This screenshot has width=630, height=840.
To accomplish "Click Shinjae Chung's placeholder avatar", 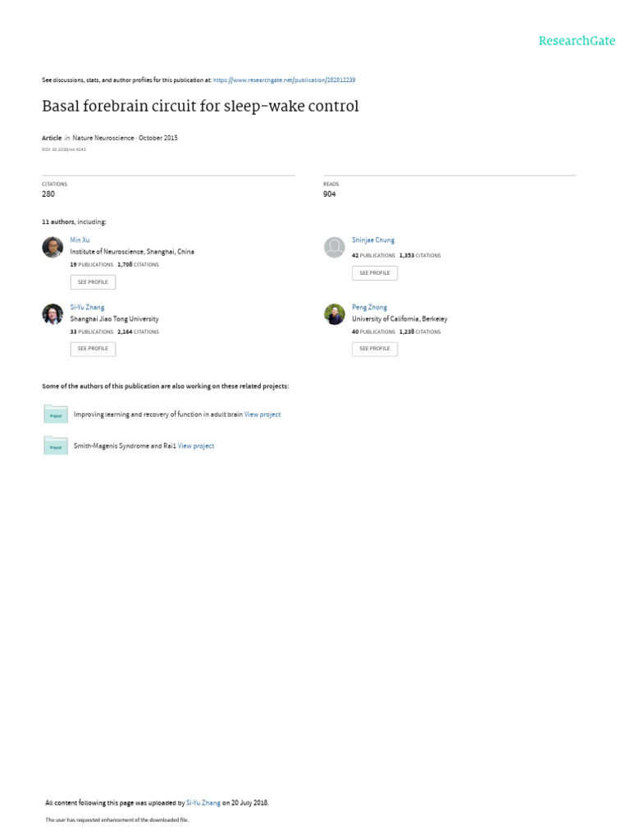I will point(335,247).
